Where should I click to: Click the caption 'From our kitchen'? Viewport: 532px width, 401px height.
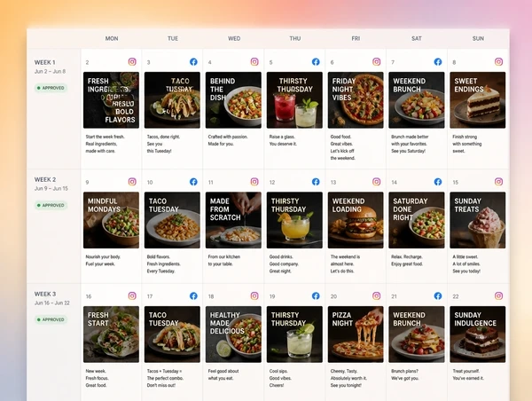point(224,256)
